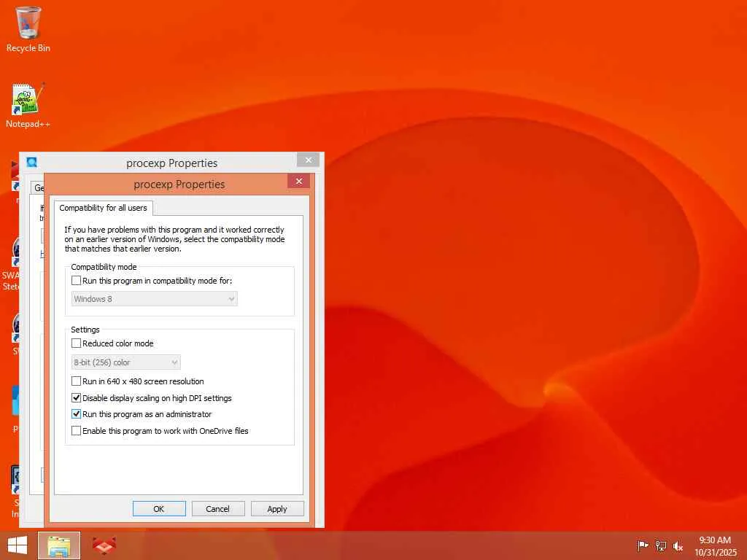Click the Cancel button

(x=217, y=508)
